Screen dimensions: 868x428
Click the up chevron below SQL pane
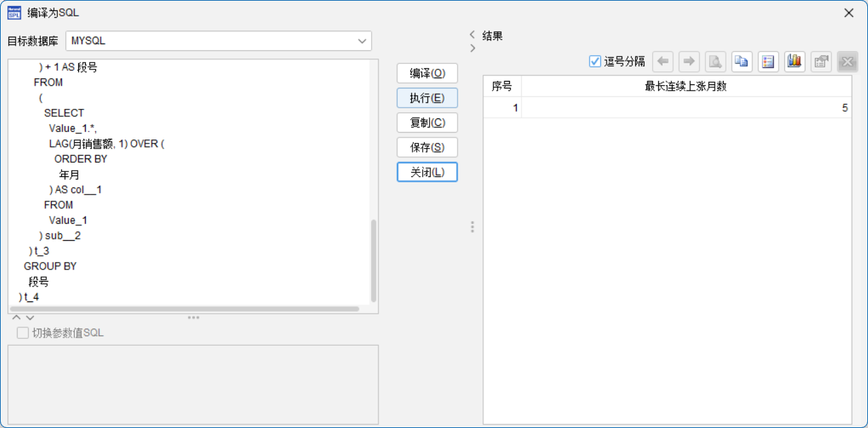coord(17,318)
